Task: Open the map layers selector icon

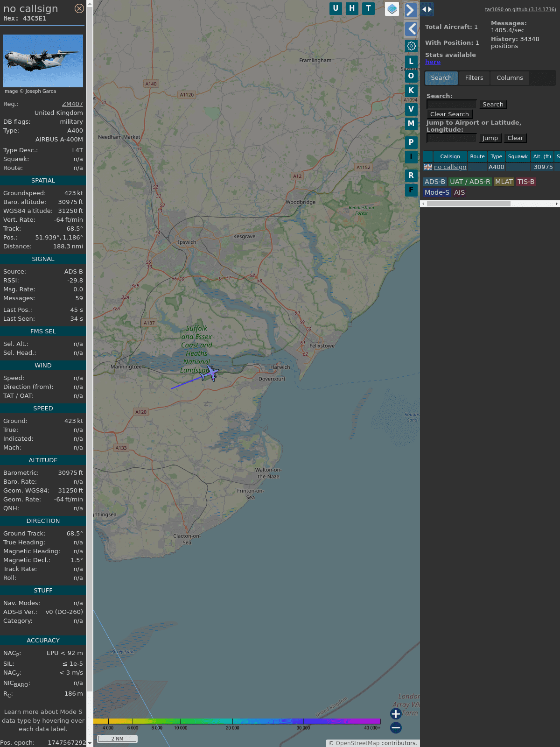Action: [x=392, y=8]
